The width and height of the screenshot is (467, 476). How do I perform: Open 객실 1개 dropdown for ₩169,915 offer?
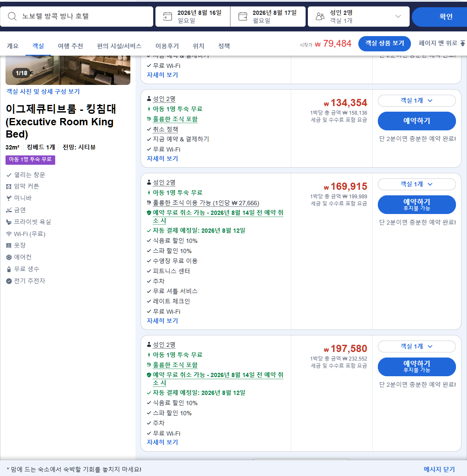[x=416, y=184]
